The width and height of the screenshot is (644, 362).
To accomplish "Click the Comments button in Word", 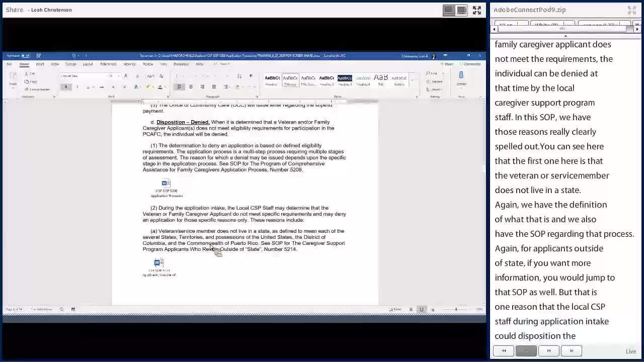I will (x=471, y=64).
